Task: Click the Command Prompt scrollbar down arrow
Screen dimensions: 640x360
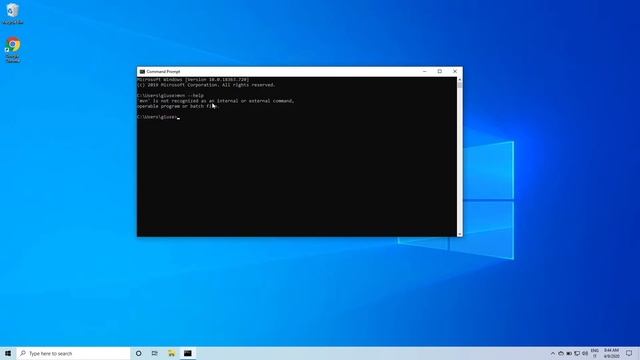Action: 460,234
